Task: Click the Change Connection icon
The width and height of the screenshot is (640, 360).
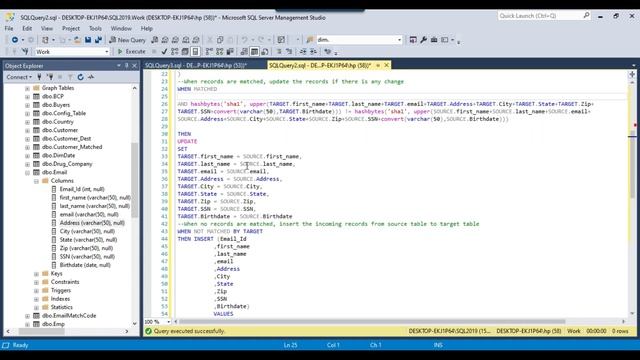Action: (x=25, y=51)
